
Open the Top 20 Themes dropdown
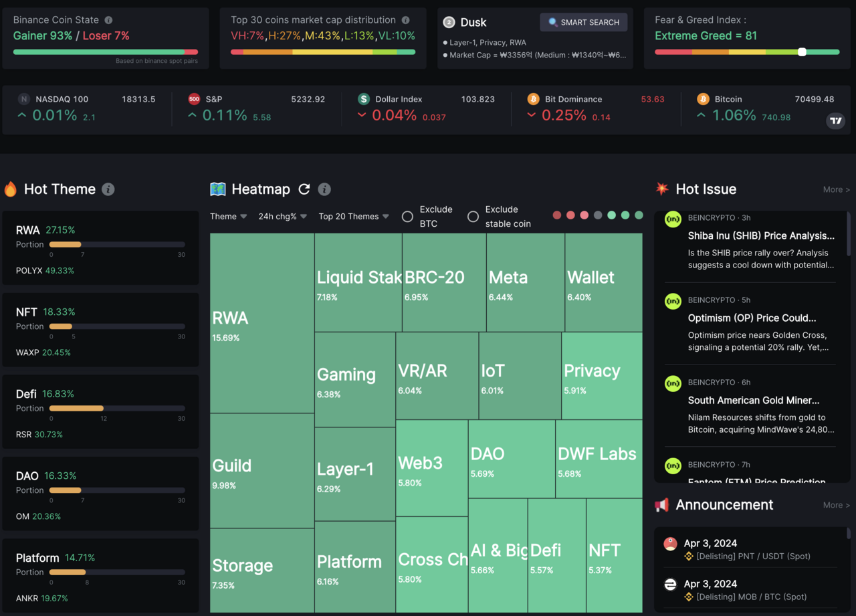(x=353, y=217)
